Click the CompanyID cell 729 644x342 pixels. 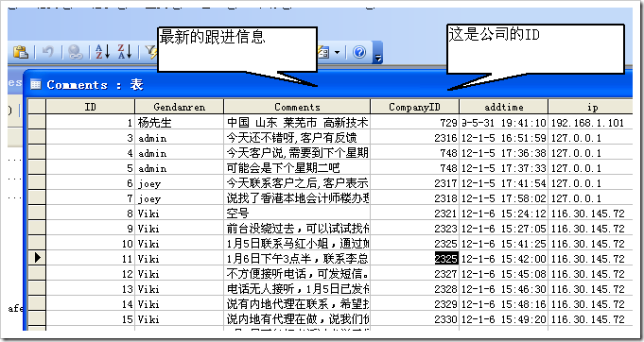click(x=414, y=123)
